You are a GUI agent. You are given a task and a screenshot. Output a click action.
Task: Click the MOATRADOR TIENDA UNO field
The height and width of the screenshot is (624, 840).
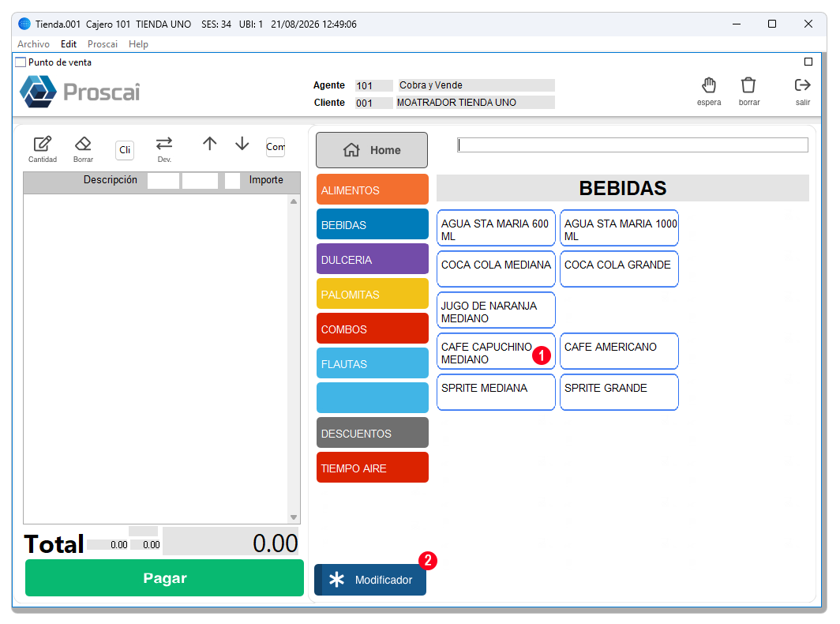(475, 103)
